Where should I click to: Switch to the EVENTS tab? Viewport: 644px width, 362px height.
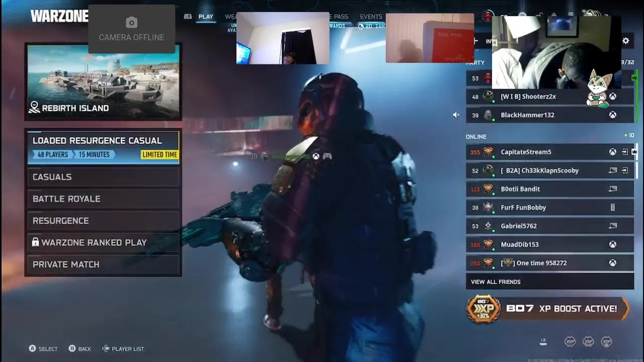click(x=371, y=17)
